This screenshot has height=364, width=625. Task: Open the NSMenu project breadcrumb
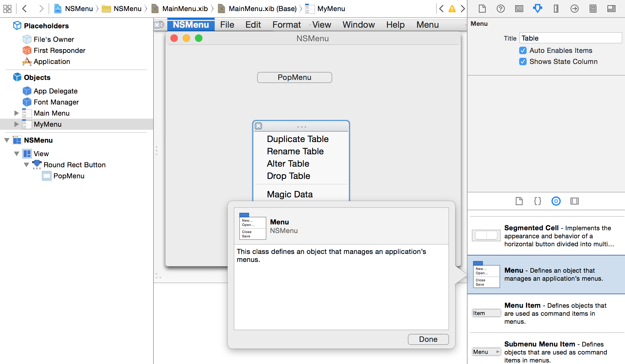click(x=74, y=9)
